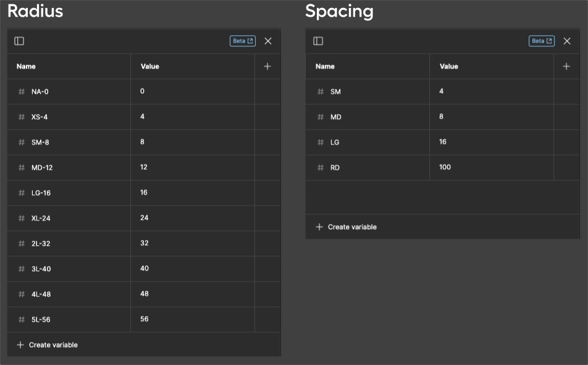The height and width of the screenshot is (365, 588).
Task: Click the number type icon beside RD
Action: [x=320, y=168]
